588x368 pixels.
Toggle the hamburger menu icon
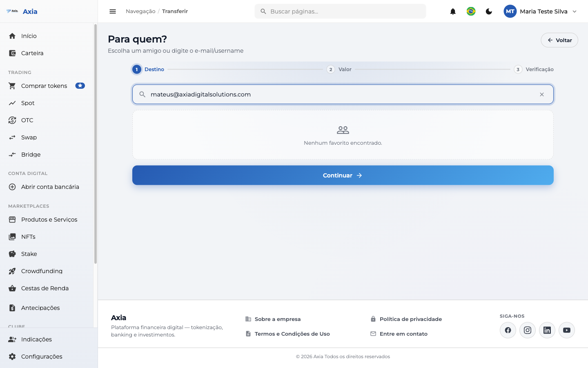click(x=113, y=11)
